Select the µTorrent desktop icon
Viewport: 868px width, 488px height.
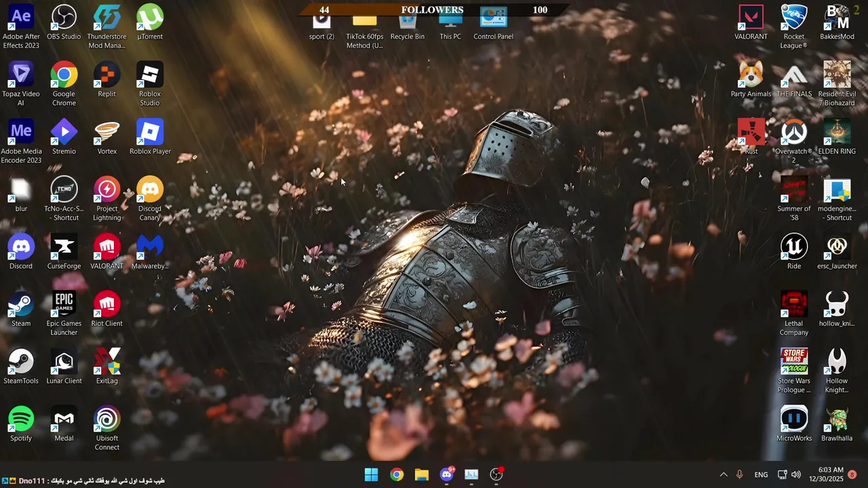pos(150,22)
